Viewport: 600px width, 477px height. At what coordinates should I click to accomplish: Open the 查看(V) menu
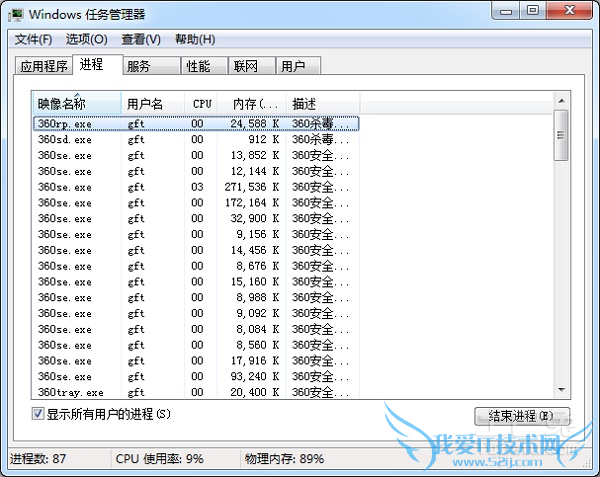click(141, 39)
